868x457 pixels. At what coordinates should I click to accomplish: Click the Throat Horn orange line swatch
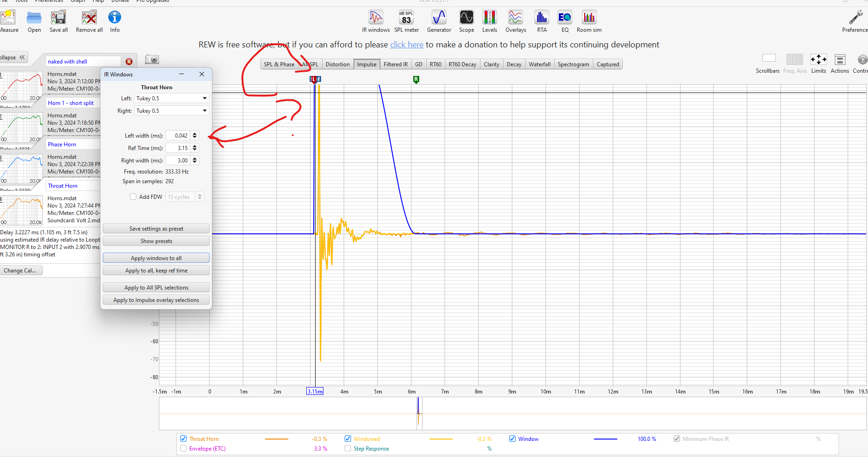tap(276, 439)
